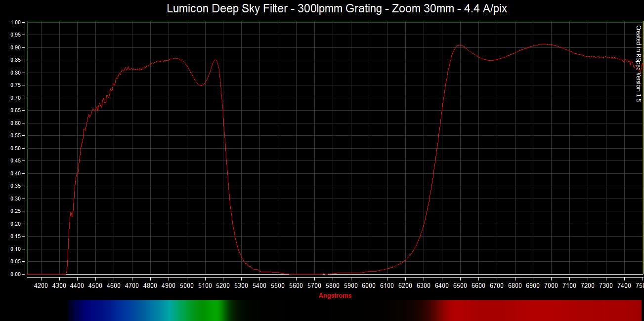Click the 1.00 transmission axis label
This screenshot has height=321, width=644.
coord(17,23)
